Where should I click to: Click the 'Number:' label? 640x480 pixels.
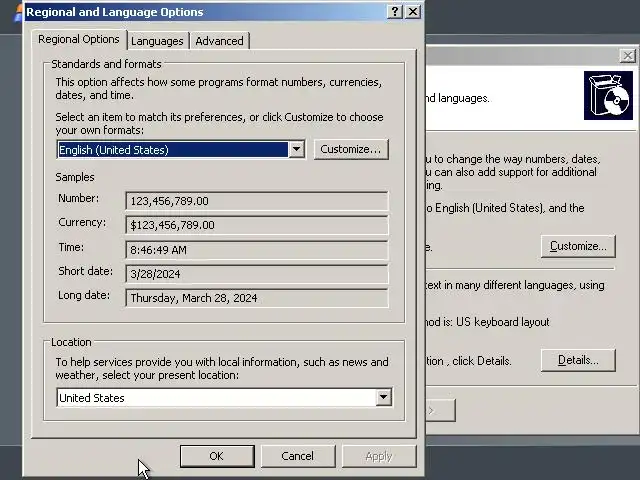pyautogui.click(x=78, y=198)
